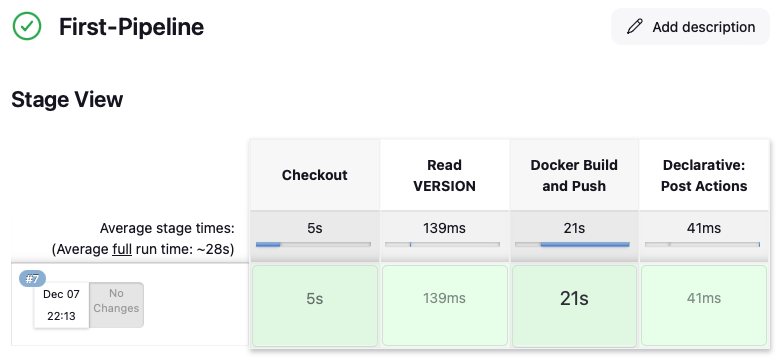Click the Docker Build and Push header
The width and height of the screenshot is (778, 362).
click(574, 175)
